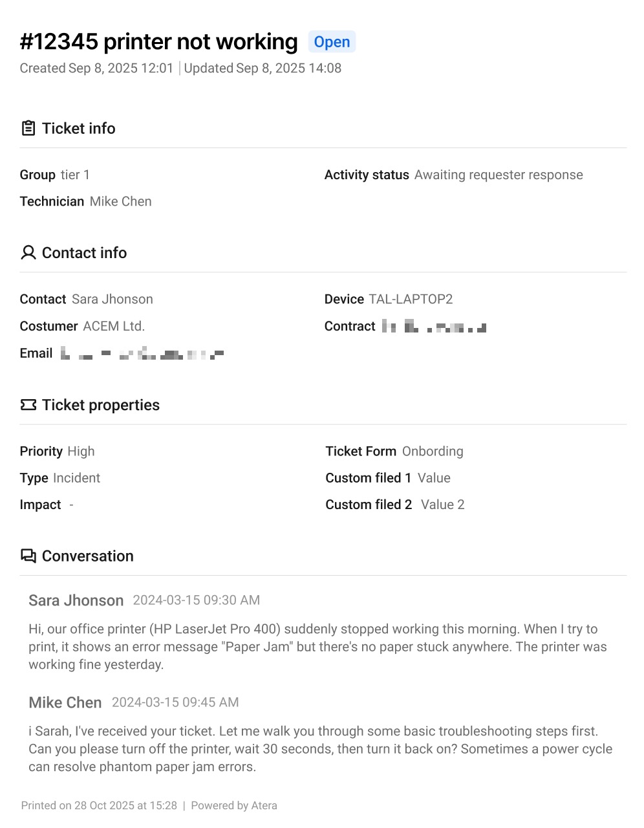The height and width of the screenshot is (828, 644).
Task: Click the Conversation chat bubbles icon
Action: click(28, 556)
